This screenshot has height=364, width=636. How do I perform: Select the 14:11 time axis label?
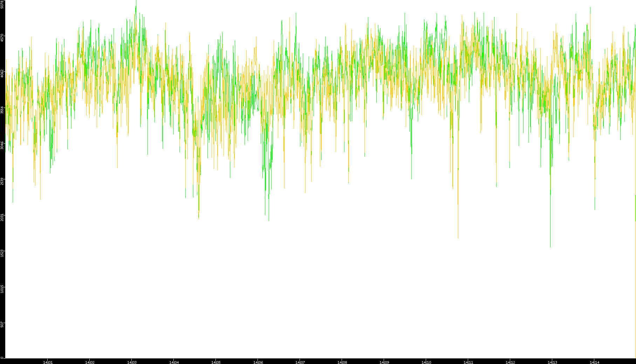[468, 362]
